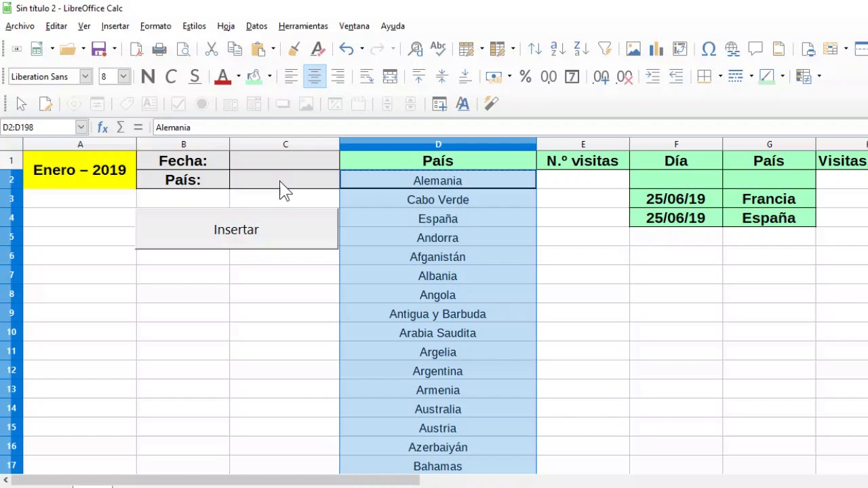Expand the Undo history dropdown arrow
The height and width of the screenshot is (488, 868).
tap(361, 49)
